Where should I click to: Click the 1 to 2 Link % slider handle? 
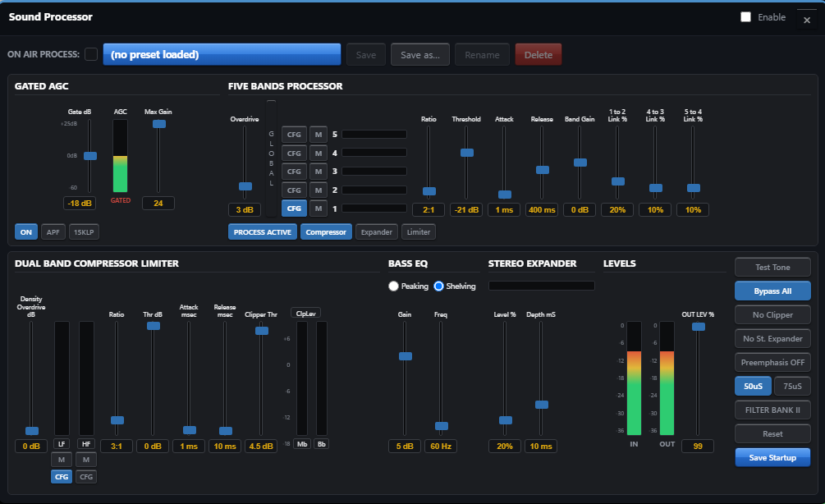click(x=618, y=181)
